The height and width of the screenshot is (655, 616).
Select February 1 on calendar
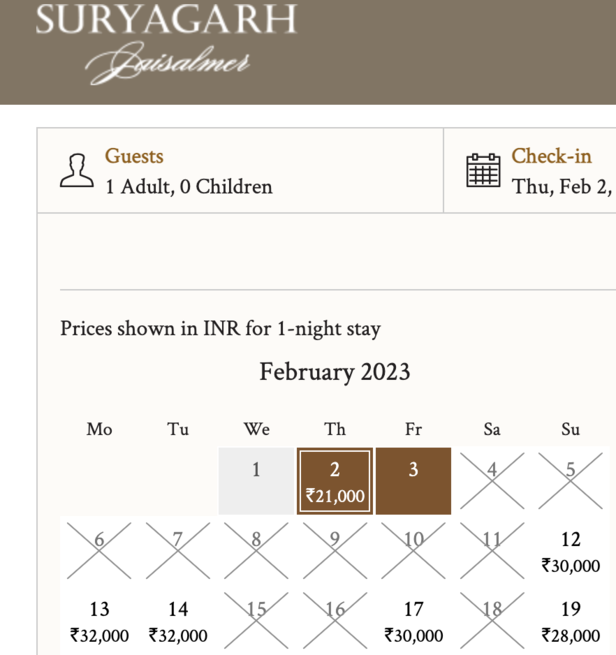256,480
